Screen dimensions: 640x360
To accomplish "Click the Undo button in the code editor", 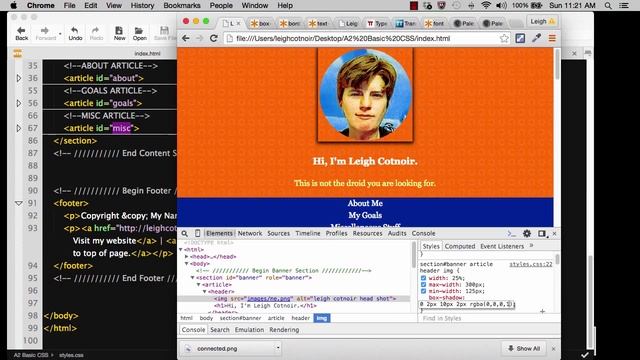I will point(75,33).
